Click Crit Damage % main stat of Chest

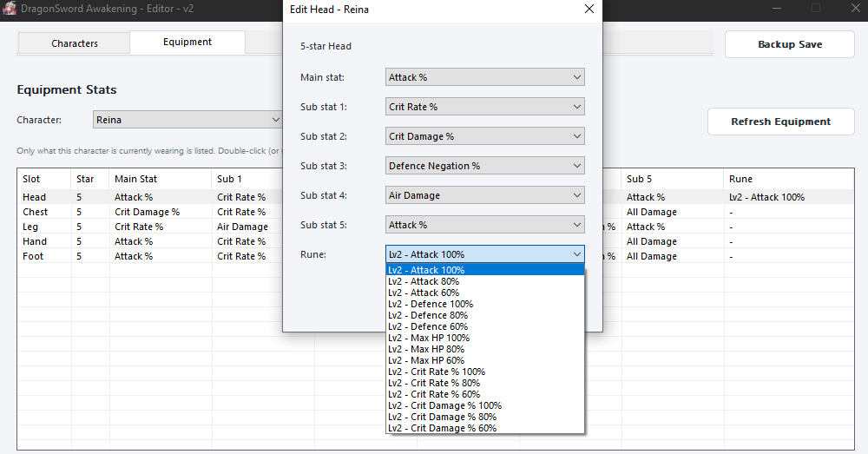coord(147,212)
